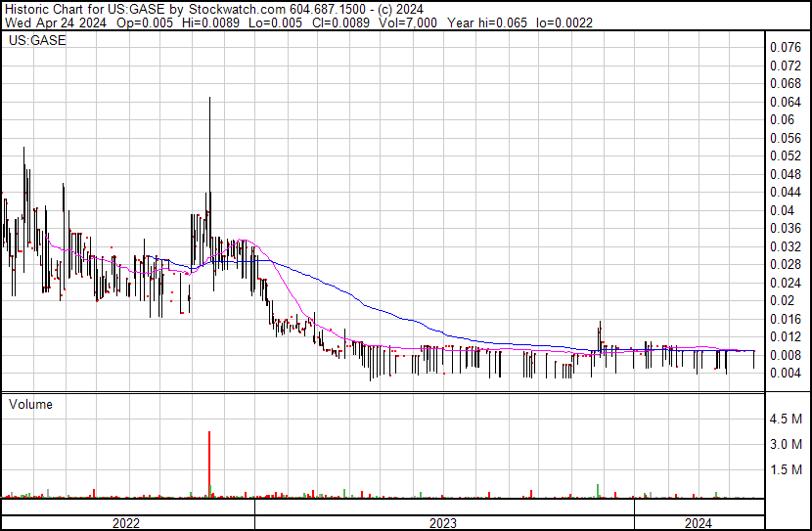
Task: Click the 0.036 price axis label
Action: pos(786,228)
